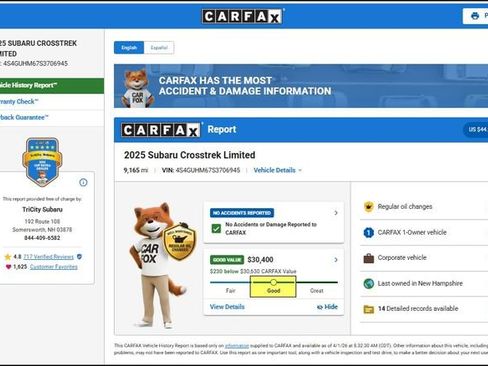Open the Warranty Check tab
The image size is (488, 366).
[52, 102]
